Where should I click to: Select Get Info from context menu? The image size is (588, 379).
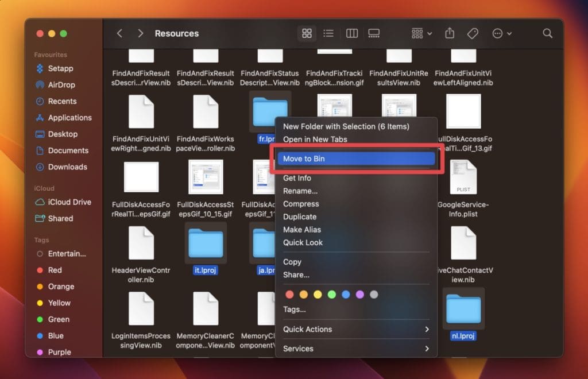(297, 178)
